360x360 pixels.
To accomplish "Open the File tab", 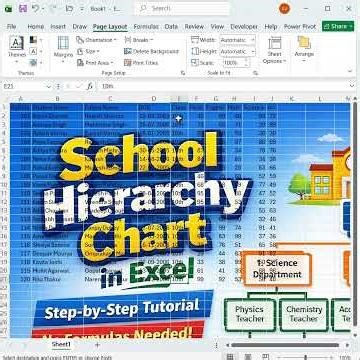I will (12, 26).
